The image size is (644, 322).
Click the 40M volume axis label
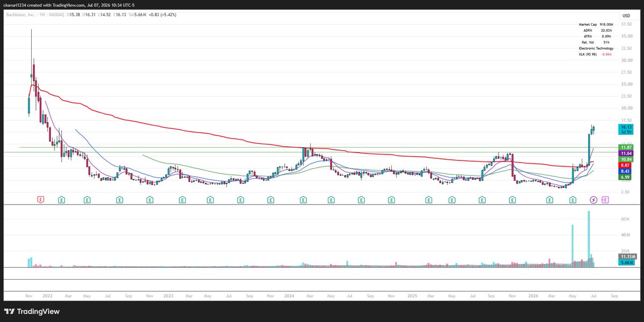click(625, 235)
